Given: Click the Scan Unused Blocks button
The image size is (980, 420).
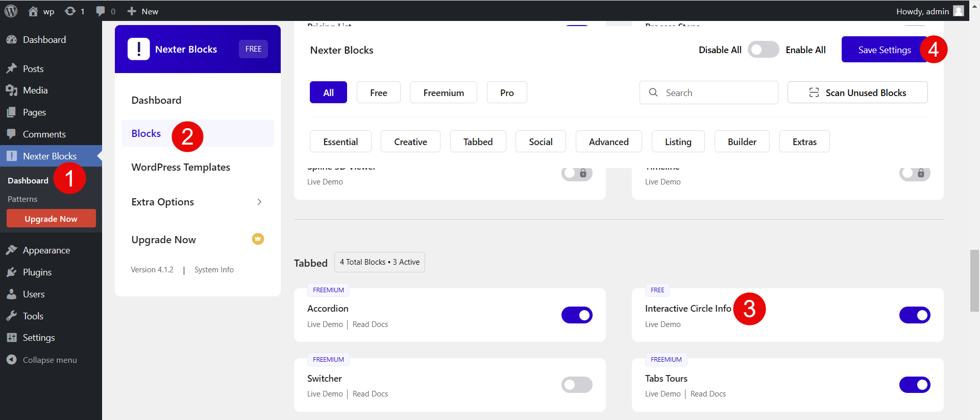Looking at the screenshot, I should click(857, 92).
